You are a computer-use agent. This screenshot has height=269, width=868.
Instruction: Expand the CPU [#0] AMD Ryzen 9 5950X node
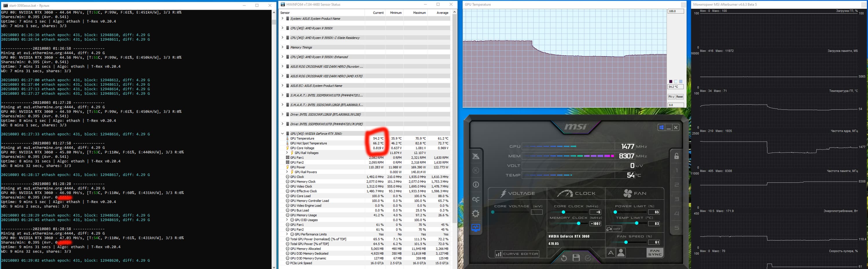pyautogui.click(x=282, y=28)
